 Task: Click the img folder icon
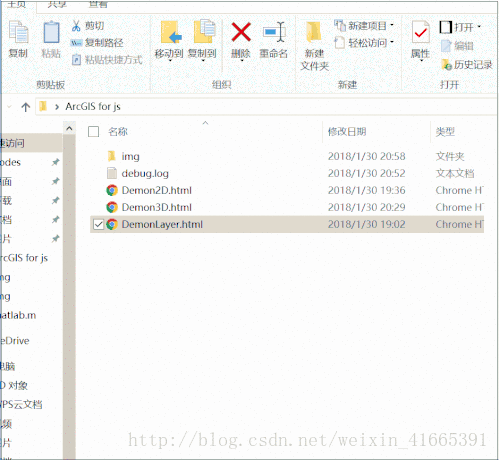pyautogui.click(x=112, y=156)
